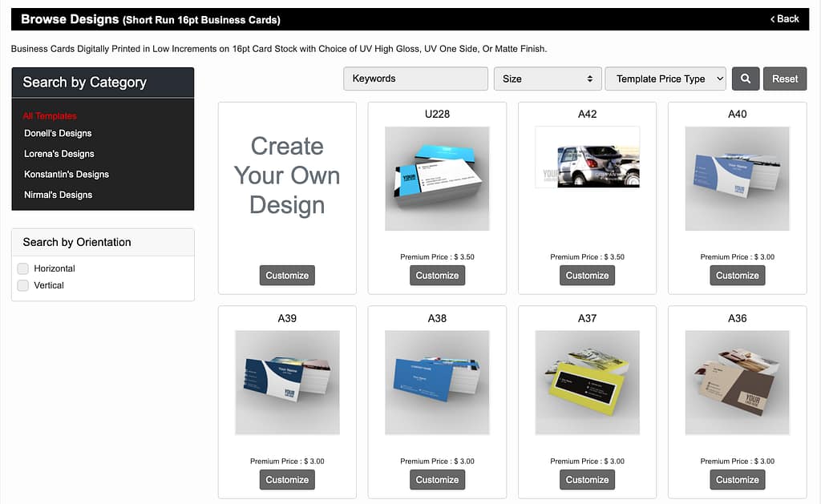Click the Keywords input field
Image resolution: width=821 pixels, height=504 pixels.
pos(415,79)
